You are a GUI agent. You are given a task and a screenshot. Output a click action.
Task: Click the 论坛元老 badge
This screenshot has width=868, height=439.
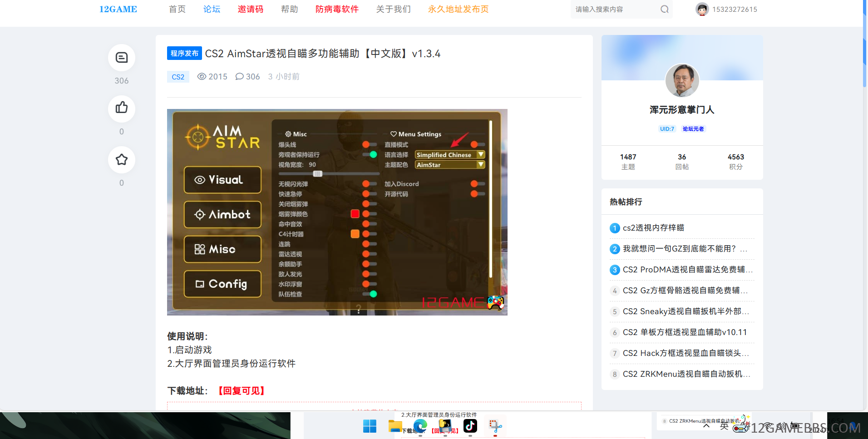point(693,129)
